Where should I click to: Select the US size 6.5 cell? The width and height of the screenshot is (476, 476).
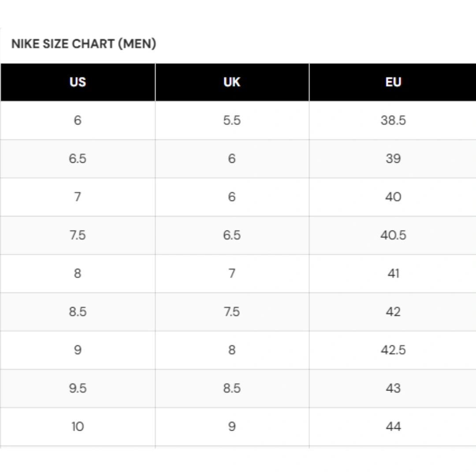tap(78, 159)
